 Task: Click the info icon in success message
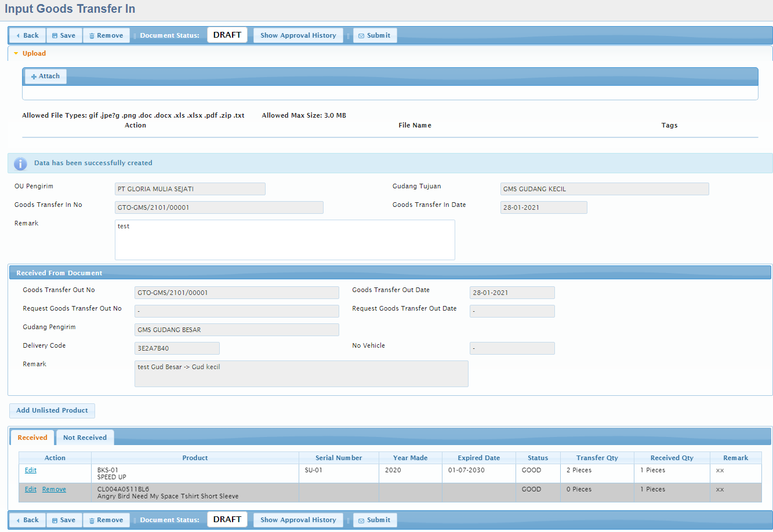(x=20, y=163)
